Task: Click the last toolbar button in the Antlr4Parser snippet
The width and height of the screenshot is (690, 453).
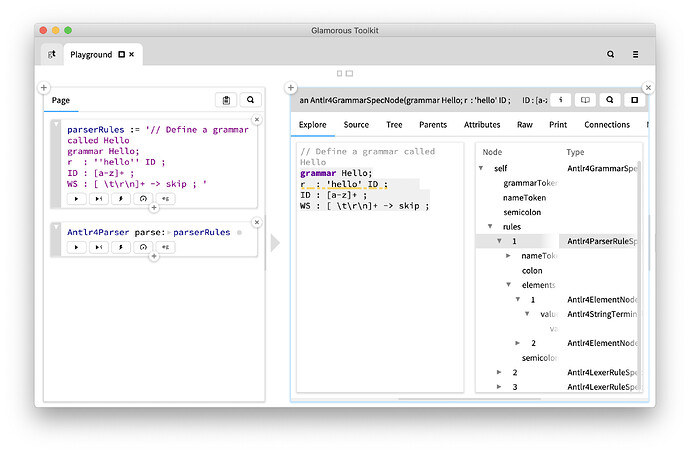Action: 165,247
